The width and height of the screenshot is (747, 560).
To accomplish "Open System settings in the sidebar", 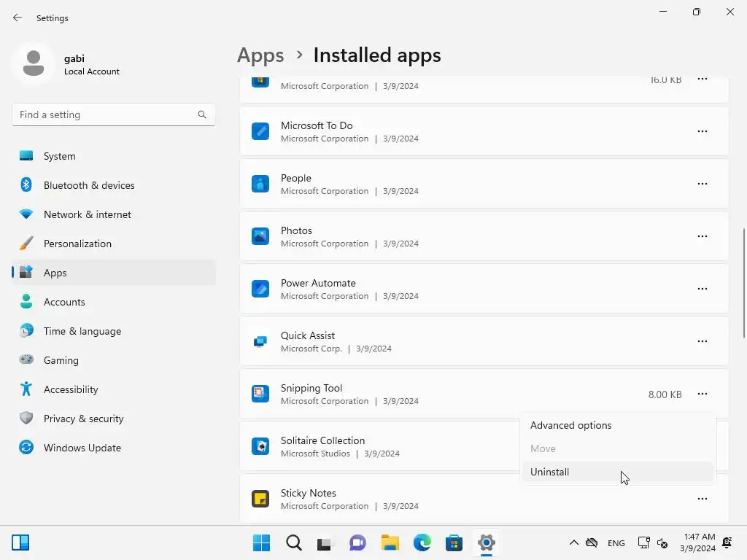I will pyautogui.click(x=114, y=156).
